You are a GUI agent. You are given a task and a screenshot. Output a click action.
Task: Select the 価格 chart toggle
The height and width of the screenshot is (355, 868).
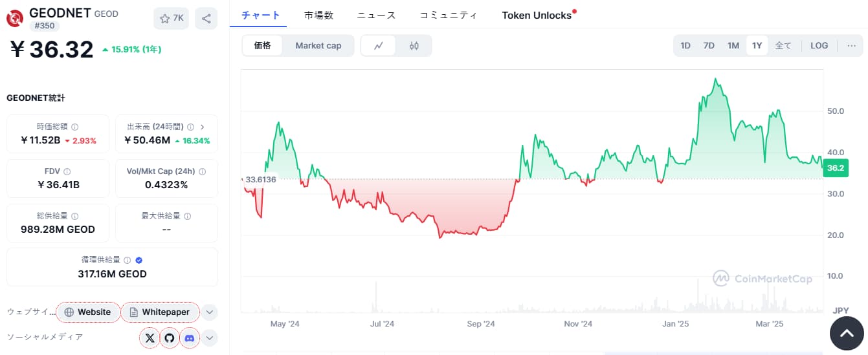tap(263, 45)
